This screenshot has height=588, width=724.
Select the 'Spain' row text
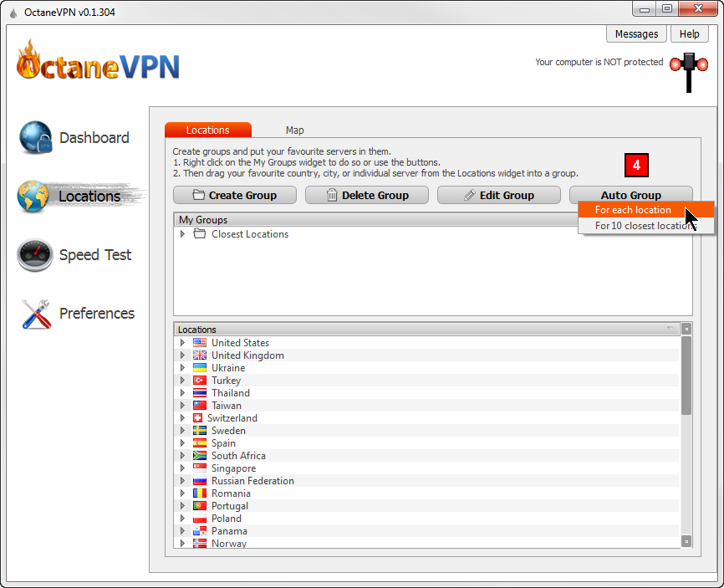click(x=223, y=443)
